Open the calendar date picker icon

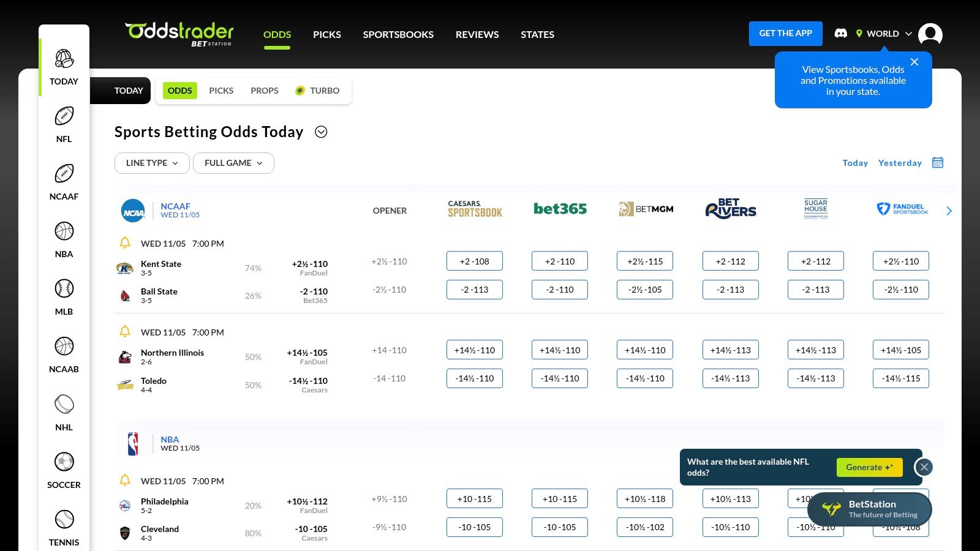click(x=937, y=163)
